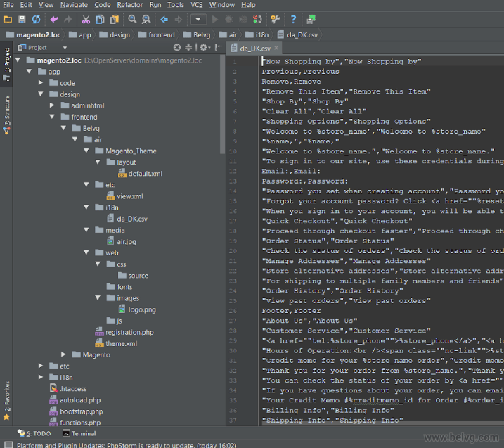
Task: Click Collapse All icon in Project panel
Action: (x=188, y=48)
